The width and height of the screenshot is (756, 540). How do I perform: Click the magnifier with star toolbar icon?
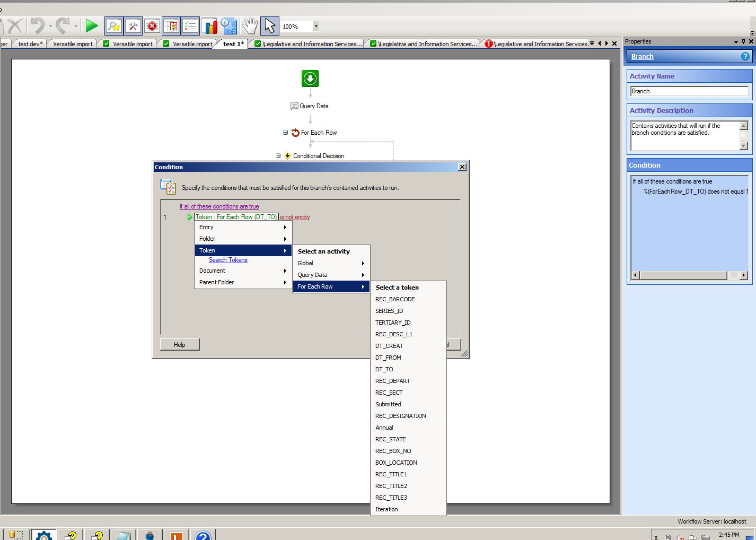(114, 26)
